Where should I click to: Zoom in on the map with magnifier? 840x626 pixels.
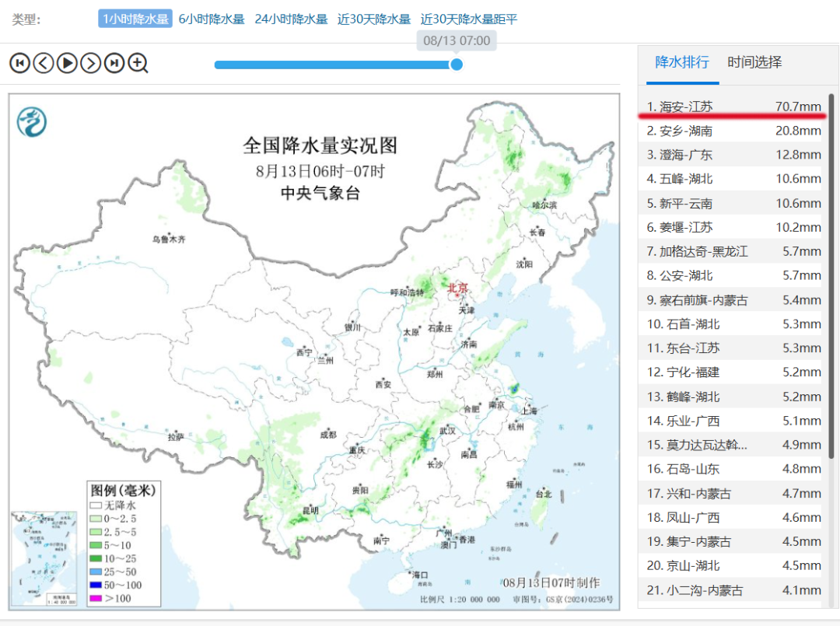coord(138,63)
